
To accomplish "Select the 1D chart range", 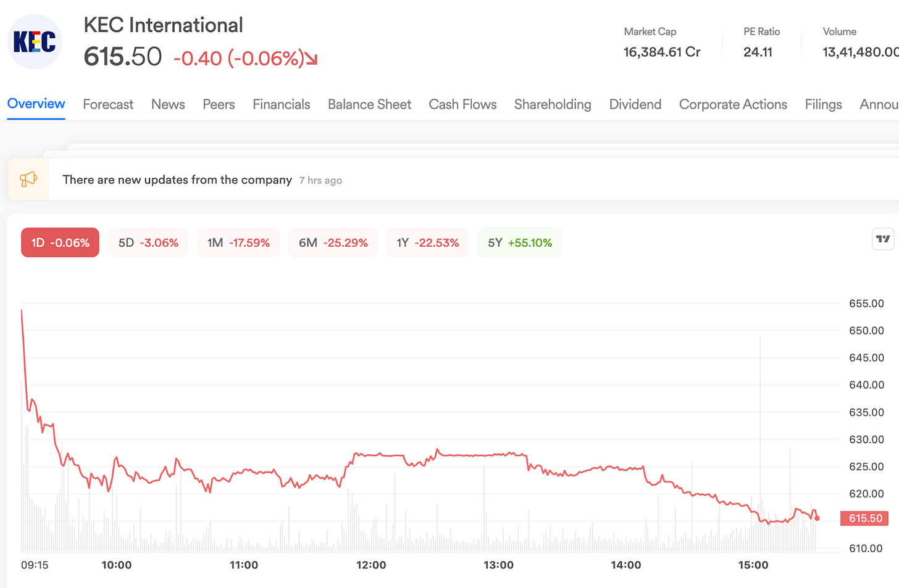I will [x=60, y=242].
